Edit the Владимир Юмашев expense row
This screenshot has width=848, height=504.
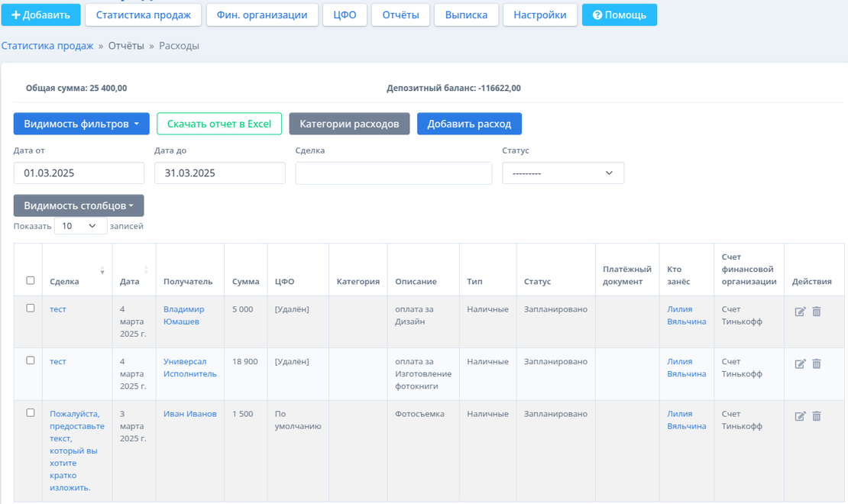pyautogui.click(x=800, y=312)
